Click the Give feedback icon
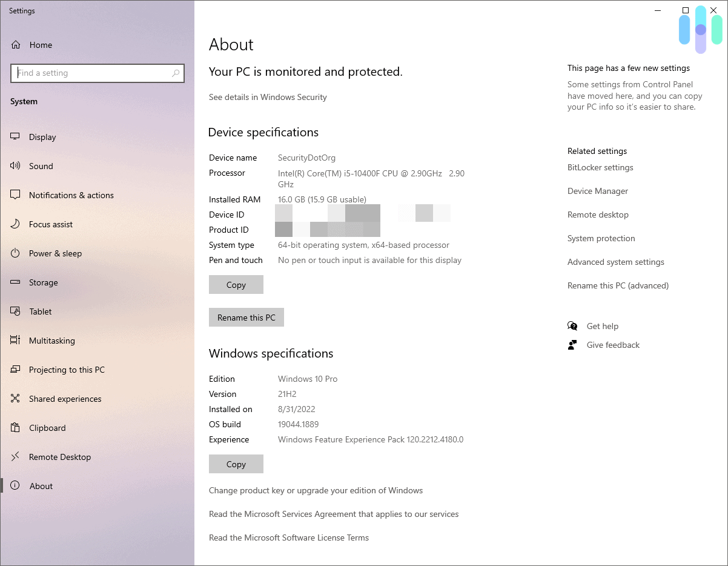Screen dimensions: 728x566 pyautogui.click(x=572, y=344)
